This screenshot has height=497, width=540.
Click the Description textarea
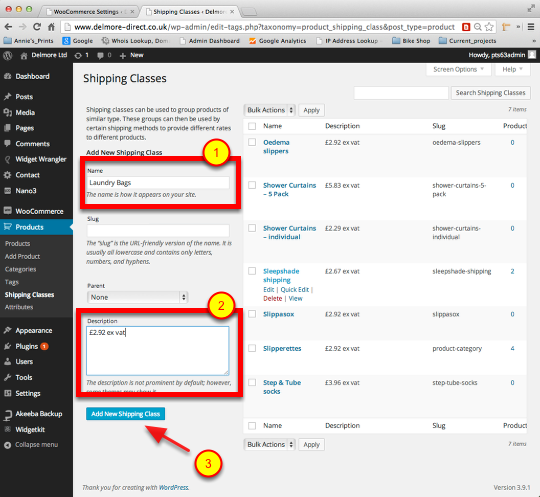point(158,351)
